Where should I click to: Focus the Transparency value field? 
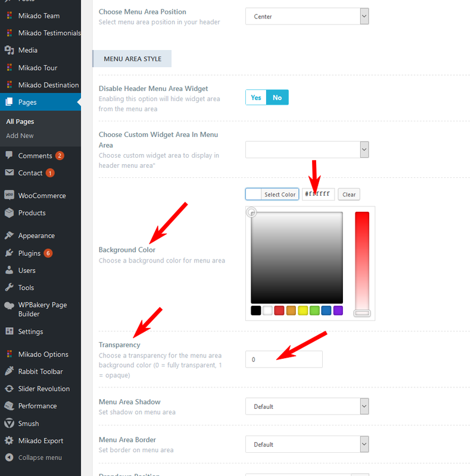(284, 359)
